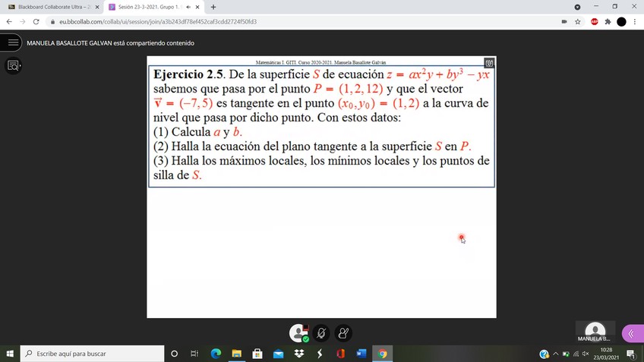The height and width of the screenshot is (362, 644).
Task: Click the Escribe aquí para buscar box
Action: tap(92, 354)
